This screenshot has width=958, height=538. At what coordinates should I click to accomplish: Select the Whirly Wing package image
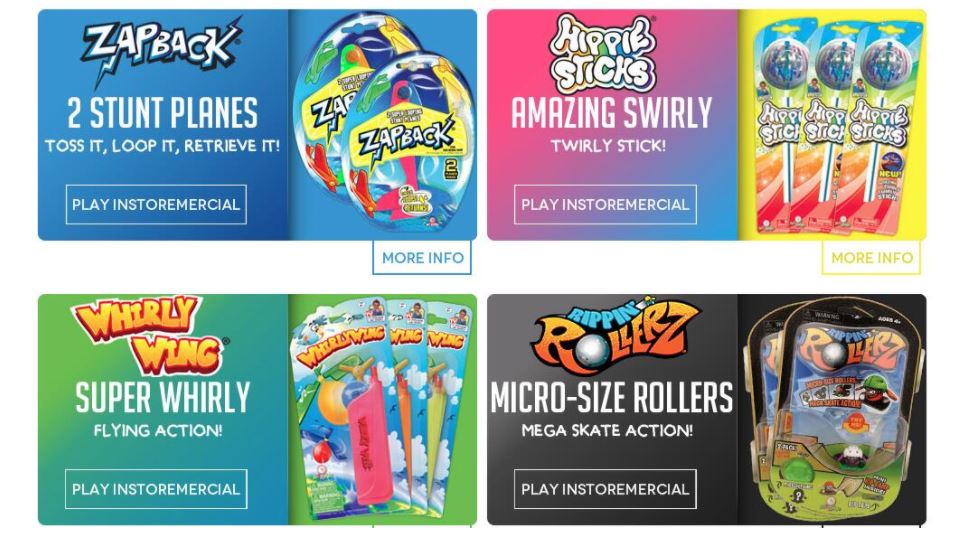coord(382,409)
